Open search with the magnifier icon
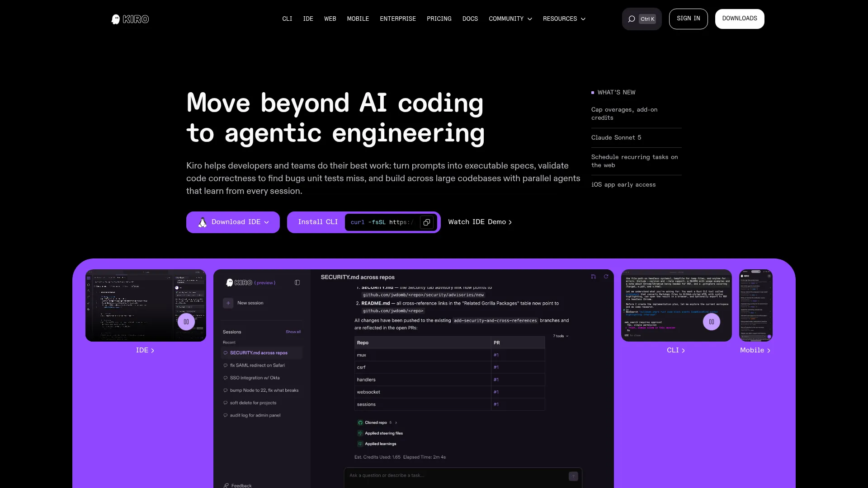The height and width of the screenshot is (488, 868). [x=632, y=19]
